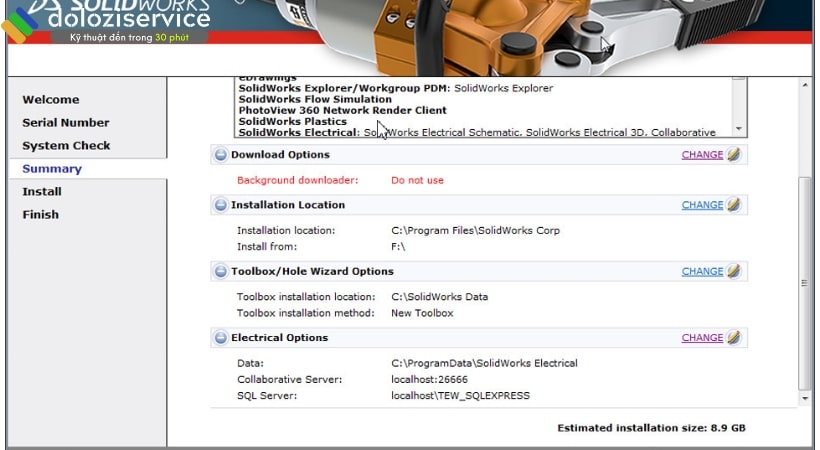Select PhotoView 360 Network Render Client line
Screen dimensions: 820x450
[x=343, y=110]
